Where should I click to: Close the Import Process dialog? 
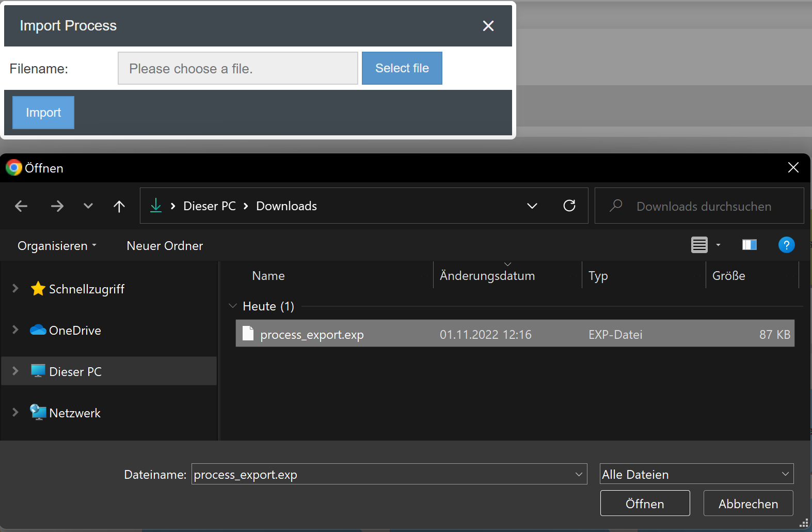click(x=488, y=26)
